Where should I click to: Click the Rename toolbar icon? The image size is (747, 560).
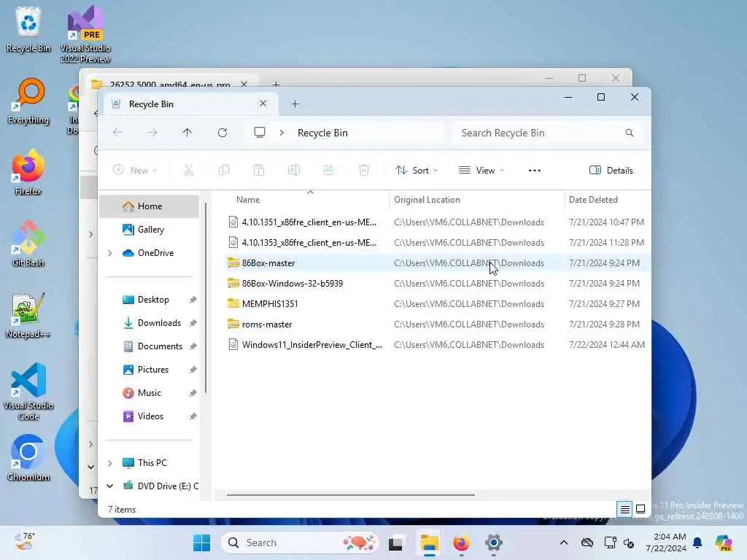point(294,170)
